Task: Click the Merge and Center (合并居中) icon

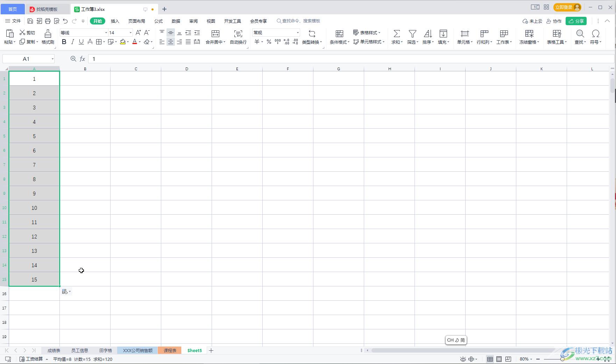Action: (215, 34)
